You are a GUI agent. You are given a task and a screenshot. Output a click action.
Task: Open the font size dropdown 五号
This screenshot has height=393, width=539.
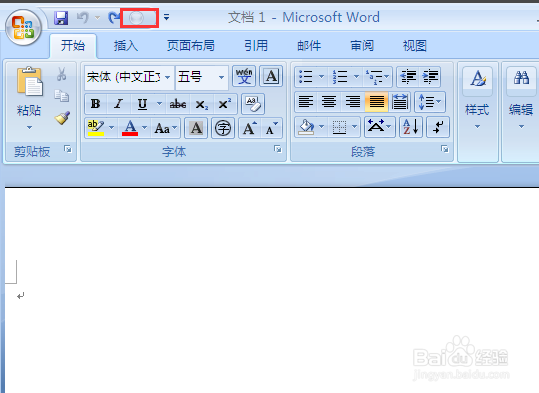pos(221,77)
